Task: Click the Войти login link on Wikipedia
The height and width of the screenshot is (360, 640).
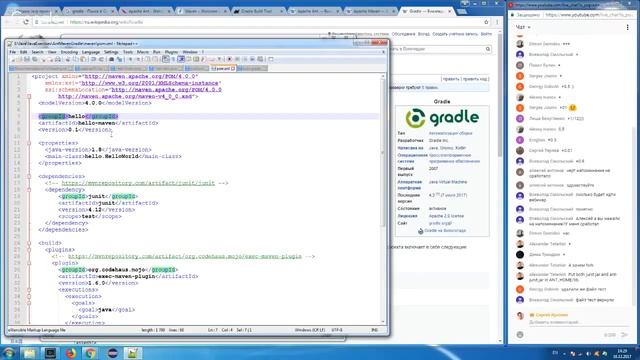Action: 486,34
